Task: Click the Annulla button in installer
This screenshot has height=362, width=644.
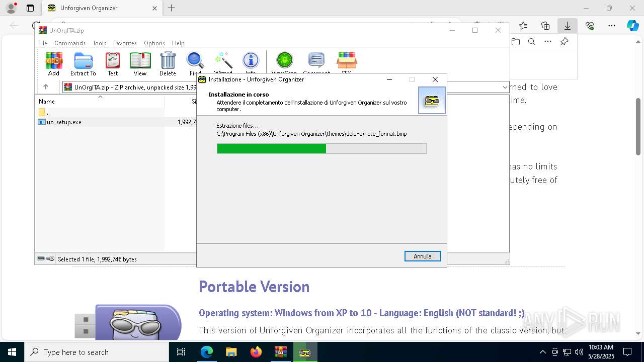Action: tap(423, 256)
